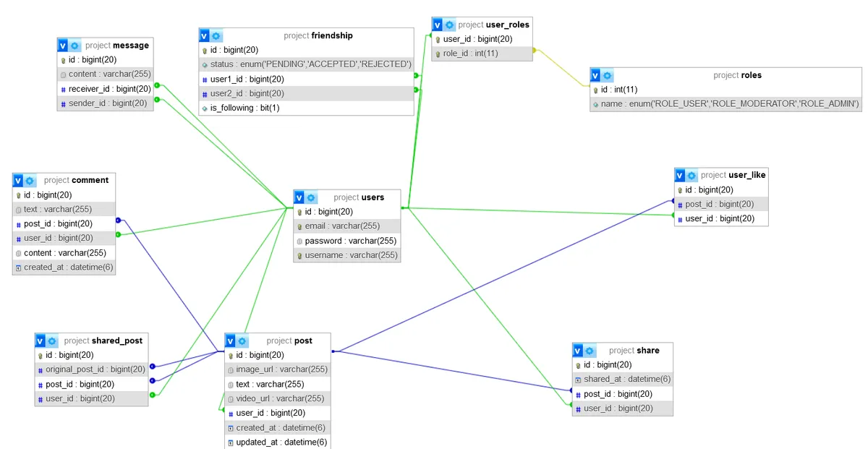Image resolution: width=868 pixels, height=449 pixels.
Task: Click the 'project comment' table title
Action: coord(76,180)
